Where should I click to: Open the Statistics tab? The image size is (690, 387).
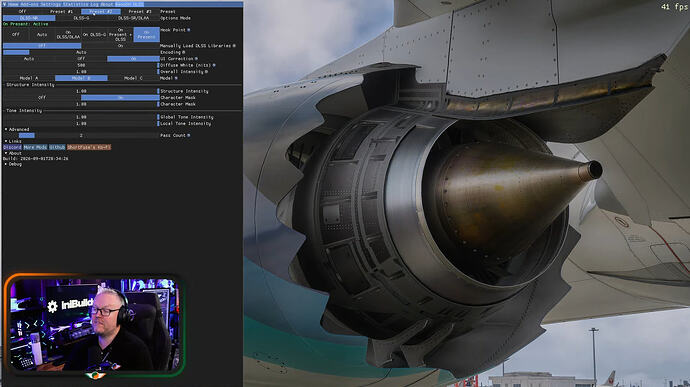[76, 4]
